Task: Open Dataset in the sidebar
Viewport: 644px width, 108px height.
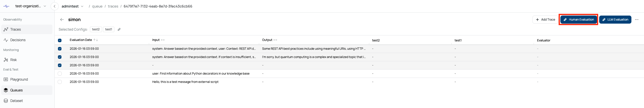Action: [16, 101]
